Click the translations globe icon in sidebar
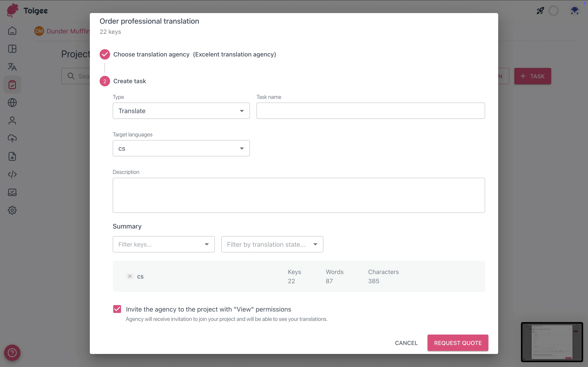Viewport: 588px width, 367px height. [x=12, y=103]
